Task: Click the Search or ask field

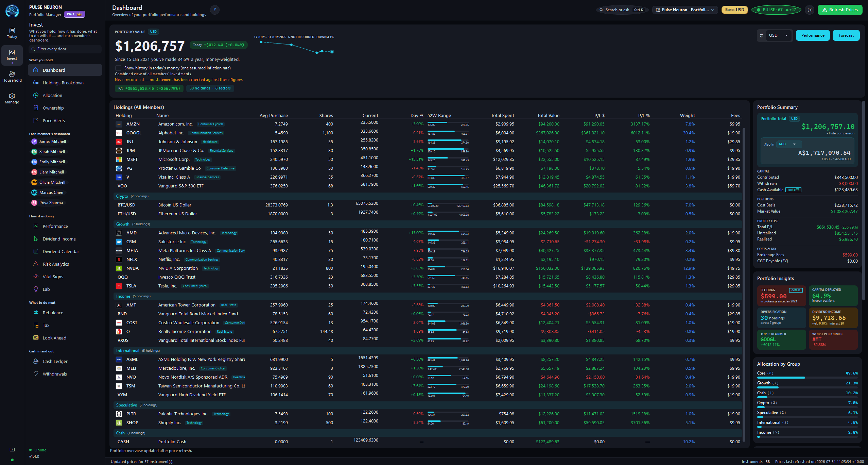Action: [x=622, y=10]
